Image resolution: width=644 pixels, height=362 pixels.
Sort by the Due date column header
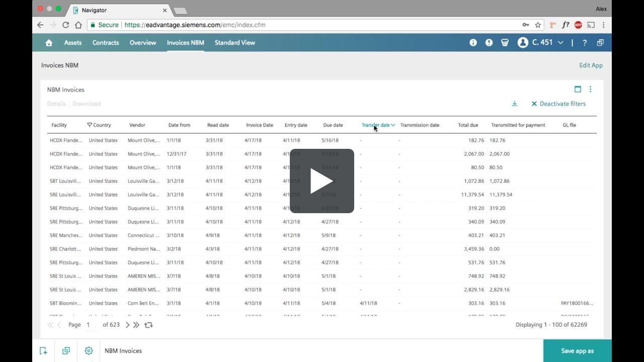(x=333, y=125)
